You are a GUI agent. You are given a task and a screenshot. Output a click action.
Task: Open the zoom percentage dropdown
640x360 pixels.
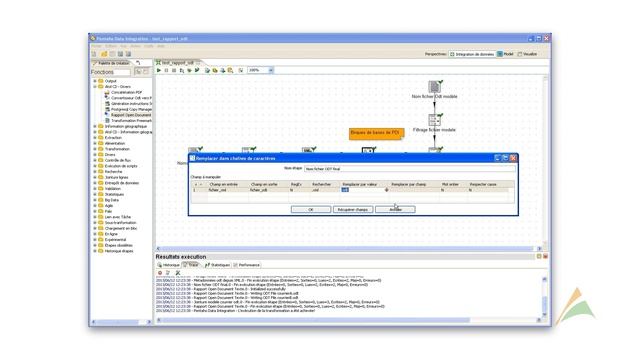271,70
